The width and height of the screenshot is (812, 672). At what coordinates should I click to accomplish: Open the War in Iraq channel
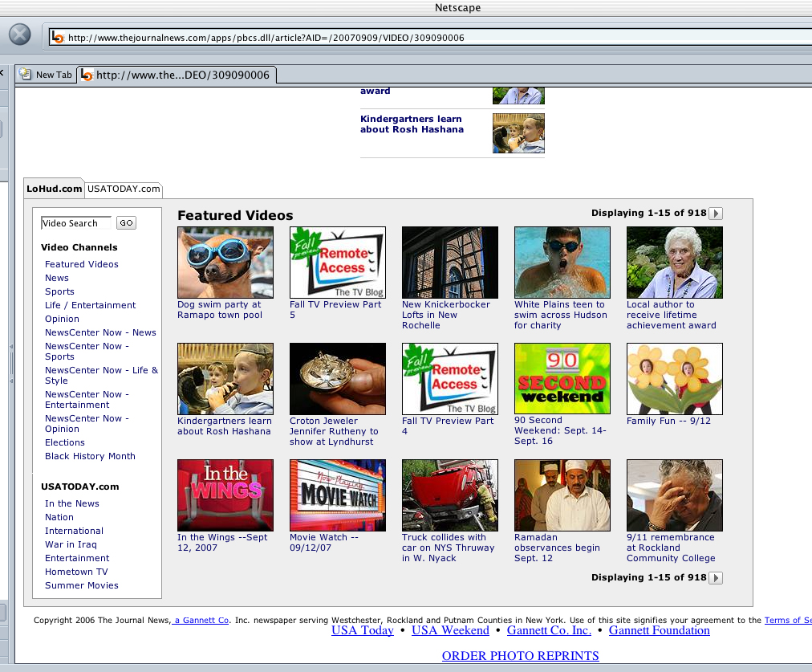[x=71, y=544]
